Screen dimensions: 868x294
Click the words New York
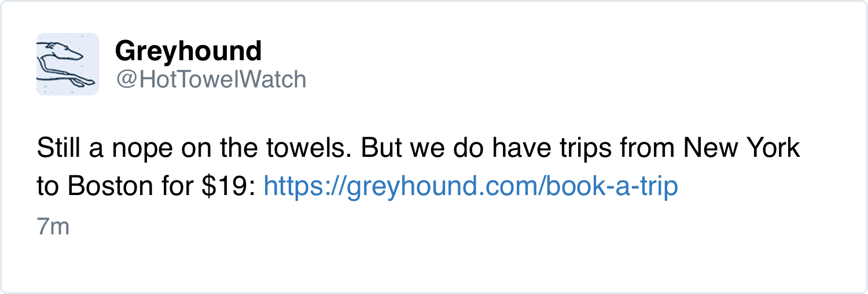tap(741, 149)
